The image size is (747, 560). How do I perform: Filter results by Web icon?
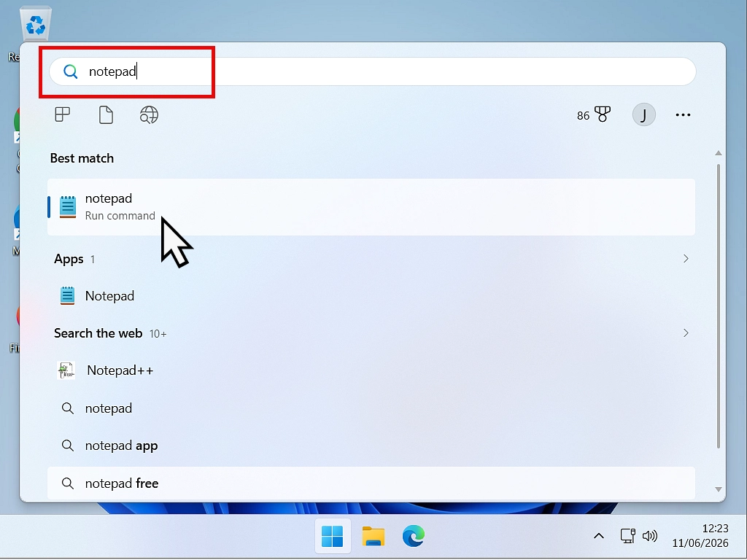point(149,114)
